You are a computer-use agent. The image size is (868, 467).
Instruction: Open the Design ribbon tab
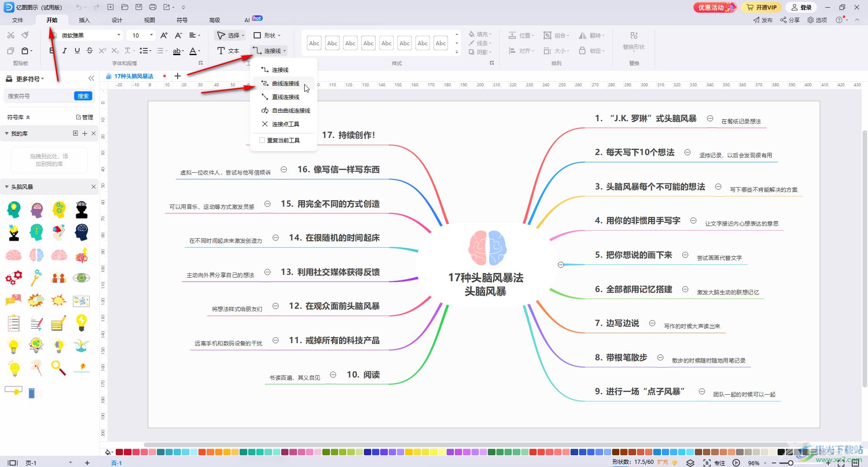pos(117,20)
